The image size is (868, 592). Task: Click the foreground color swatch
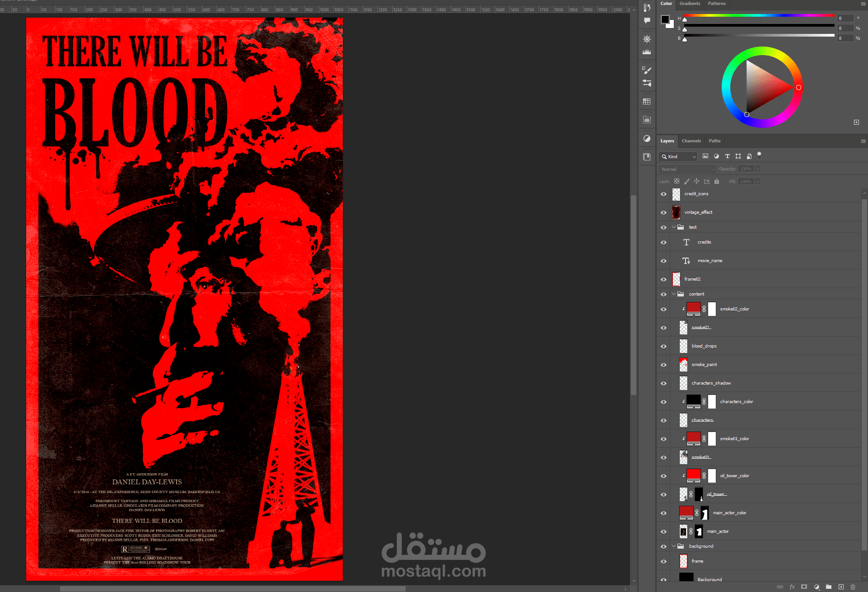665,19
